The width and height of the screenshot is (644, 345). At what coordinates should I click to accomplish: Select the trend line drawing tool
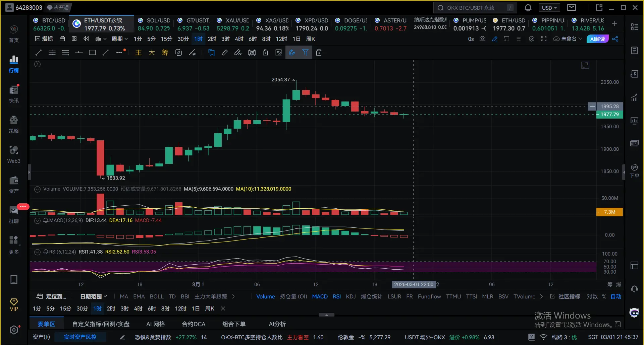coord(39,53)
